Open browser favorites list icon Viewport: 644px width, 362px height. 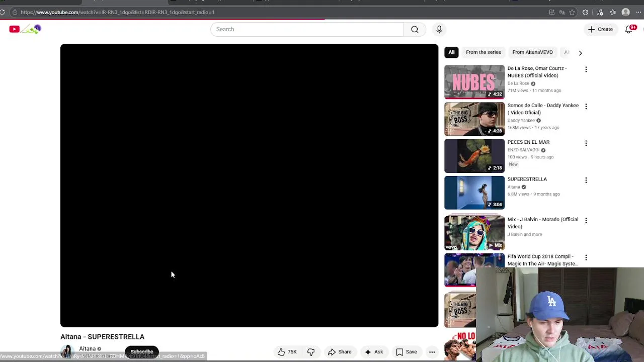pyautogui.click(x=613, y=12)
